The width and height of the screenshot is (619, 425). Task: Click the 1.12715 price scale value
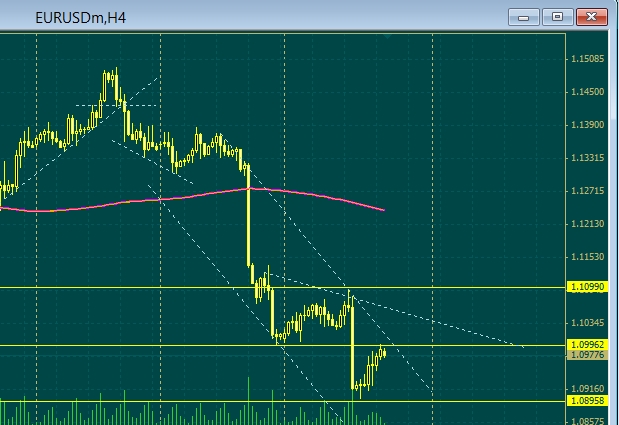tap(587, 191)
